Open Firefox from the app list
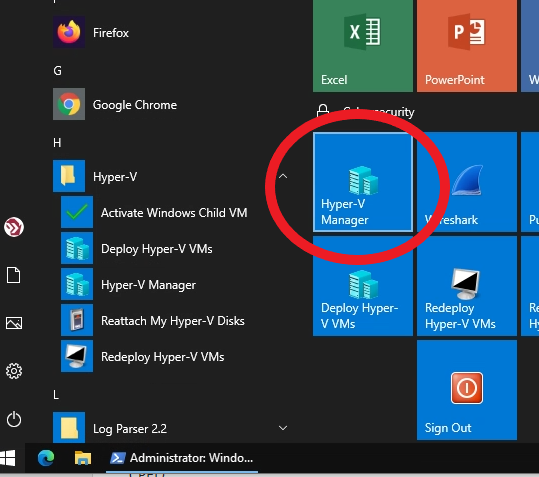Image resolution: width=539 pixels, height=477 pixels. tap(172, 33)
